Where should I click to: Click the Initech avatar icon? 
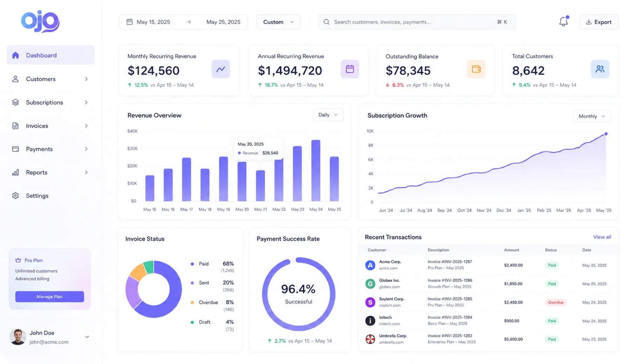click(370, 321)
